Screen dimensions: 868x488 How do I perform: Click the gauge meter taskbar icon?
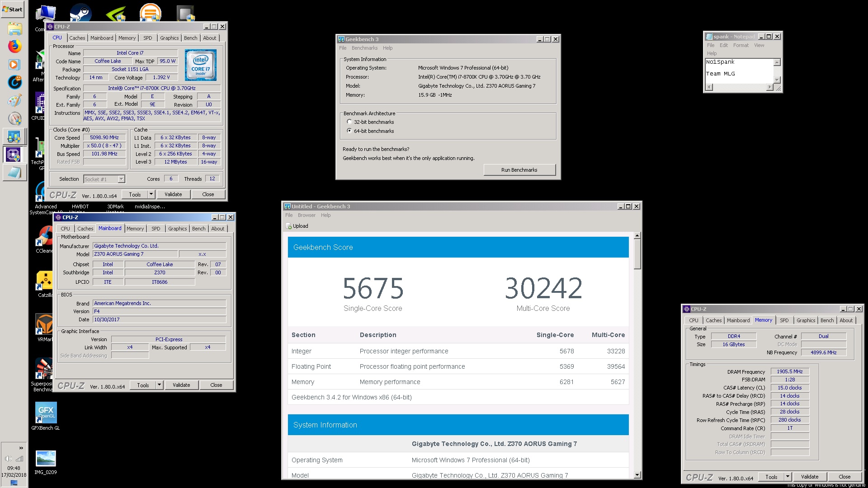[x=14, y=118]
